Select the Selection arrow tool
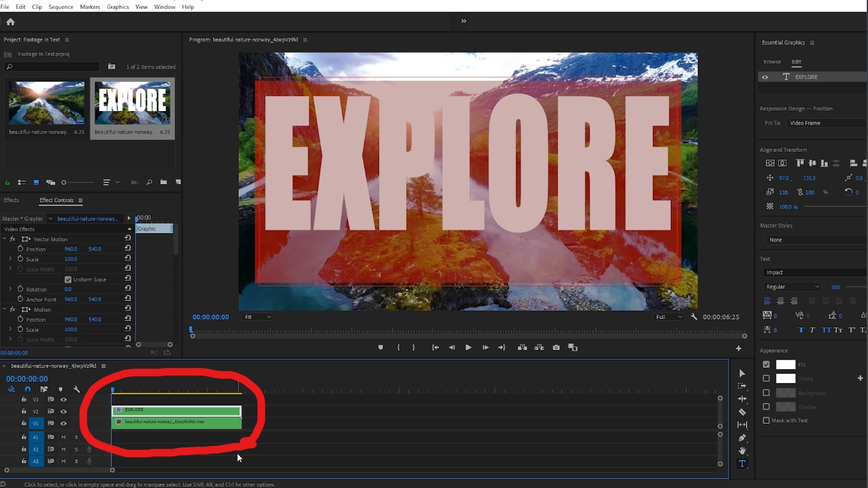 coord(742,373)
